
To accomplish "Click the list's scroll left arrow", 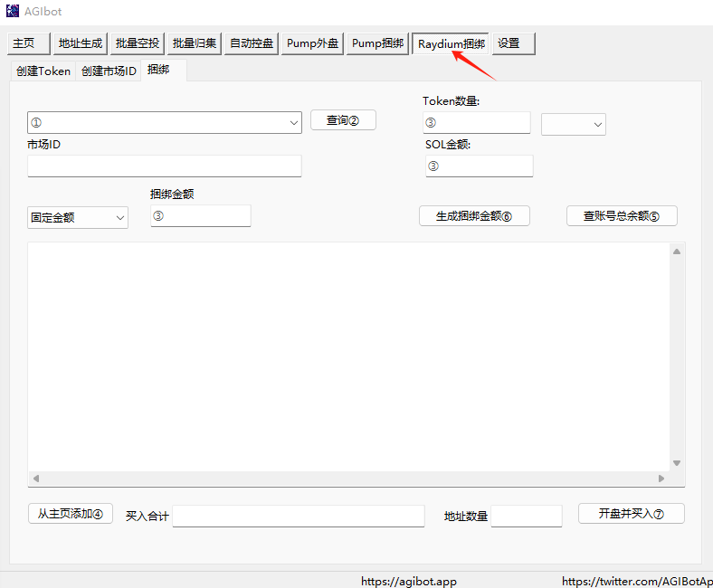I will [36, 479].
